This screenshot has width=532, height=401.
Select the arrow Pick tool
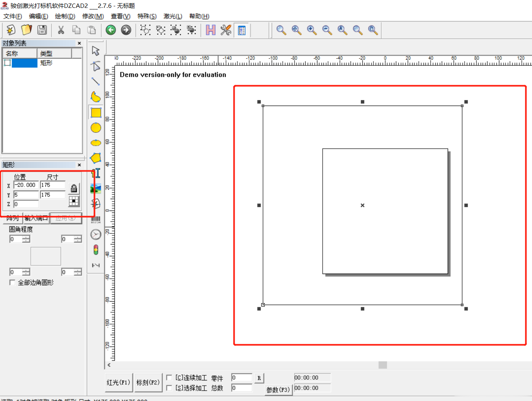(96, 51)
